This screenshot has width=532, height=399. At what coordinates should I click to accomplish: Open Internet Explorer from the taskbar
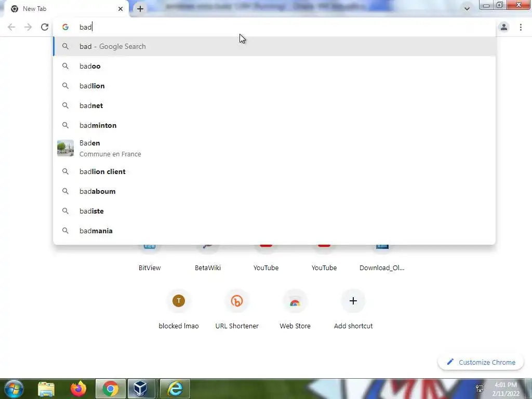pos(175,389)
